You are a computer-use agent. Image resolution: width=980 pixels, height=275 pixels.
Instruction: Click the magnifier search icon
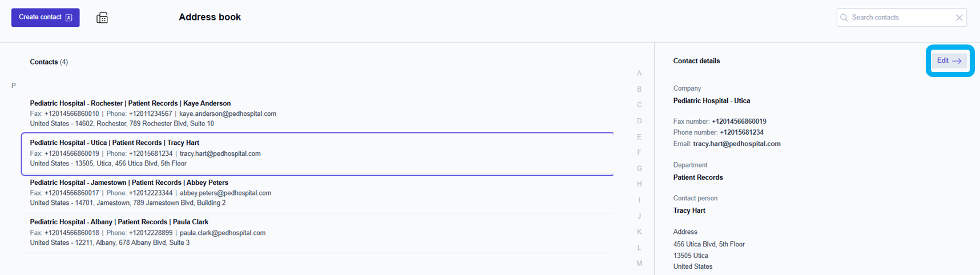844,18
